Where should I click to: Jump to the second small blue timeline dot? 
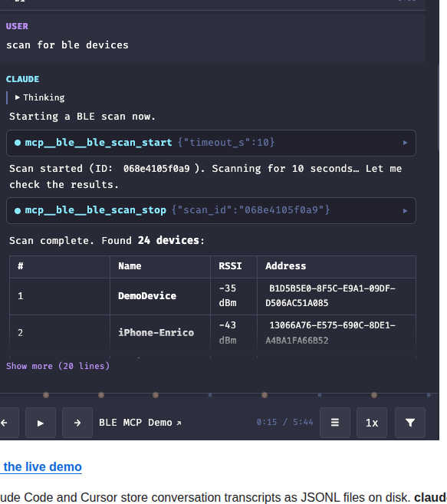320,395
